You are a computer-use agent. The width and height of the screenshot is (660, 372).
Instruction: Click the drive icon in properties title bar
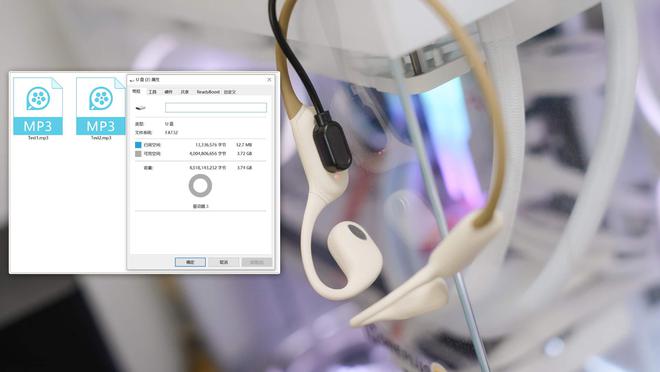[132, 80]
